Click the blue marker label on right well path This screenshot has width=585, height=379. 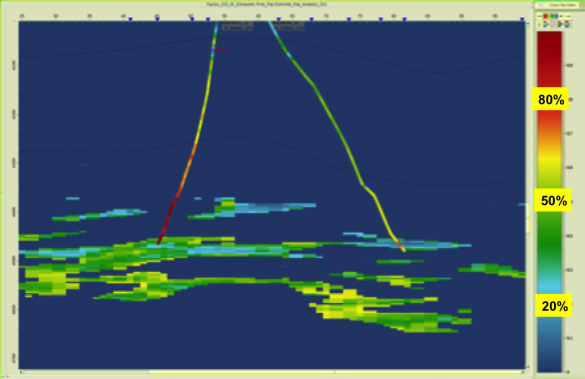tap(370, 184)
